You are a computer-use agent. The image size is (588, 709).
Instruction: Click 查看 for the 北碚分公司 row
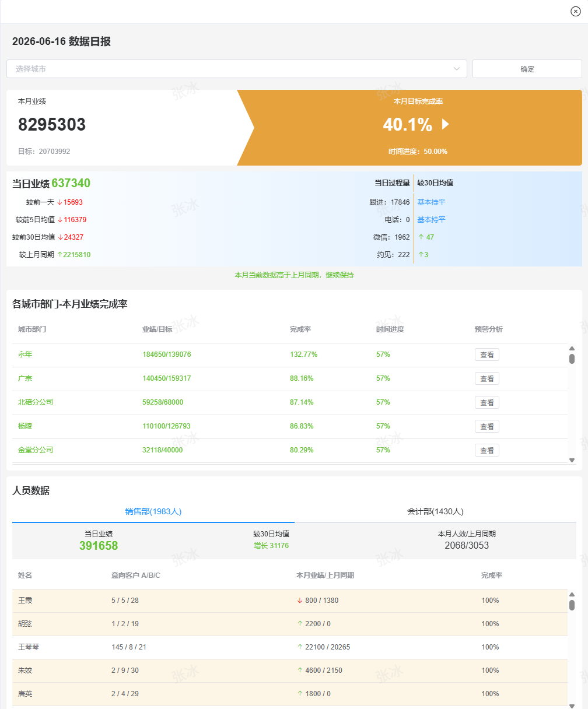tap(487, 402)
